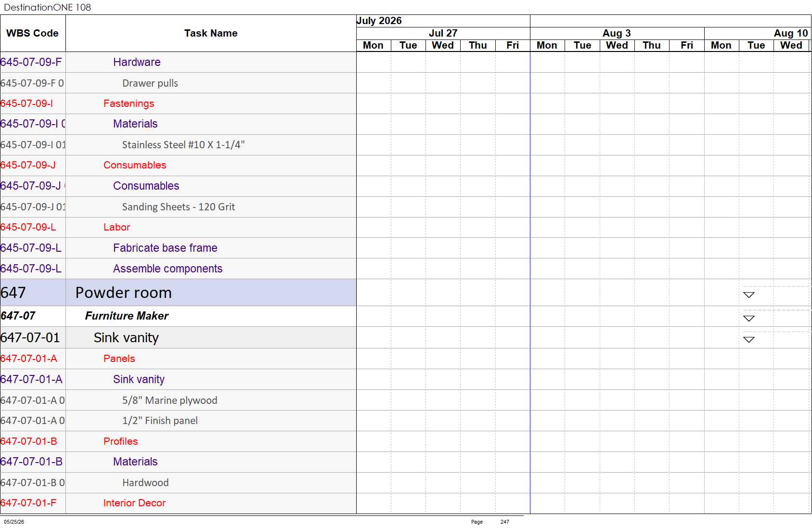Screen dimensions: 812x528
Task: Click the Thu header under Aug 3
Action: (652, 45)
